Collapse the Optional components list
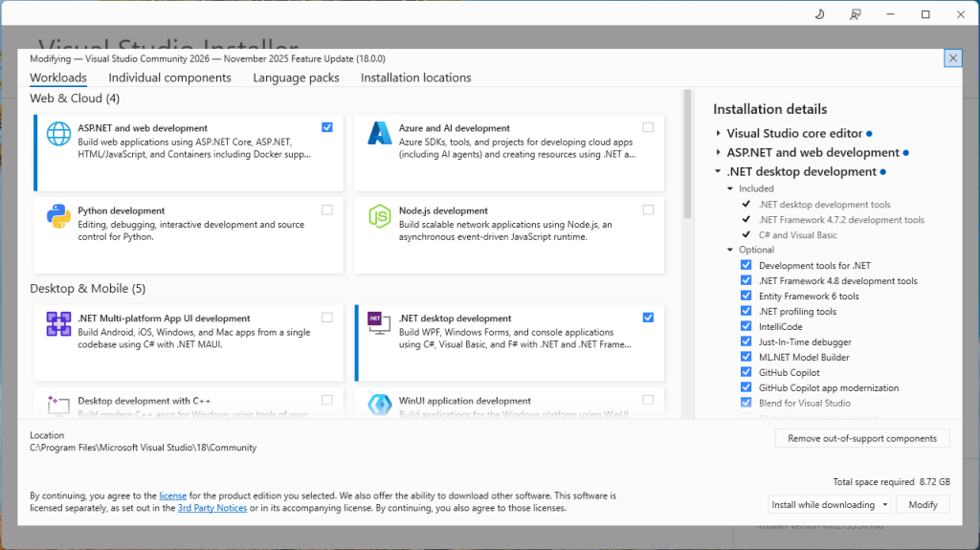The width and height of the screenshot is (980, 550). point(730,250)
